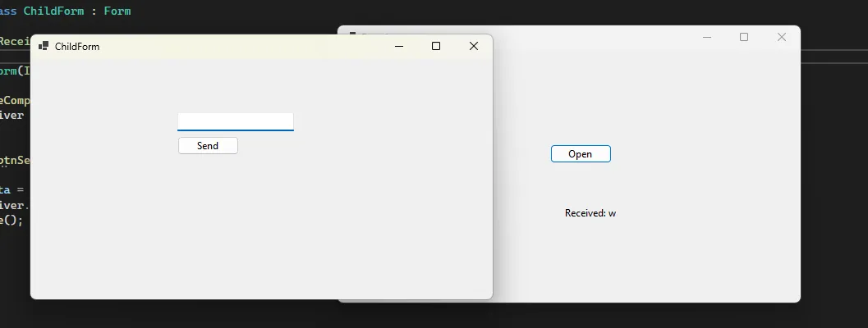
Task: Close the ChildForm window
Action: (x=473, y=47)
